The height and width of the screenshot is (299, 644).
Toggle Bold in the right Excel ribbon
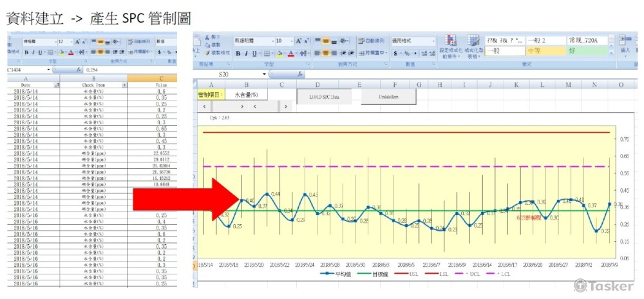tap(238, 53)
